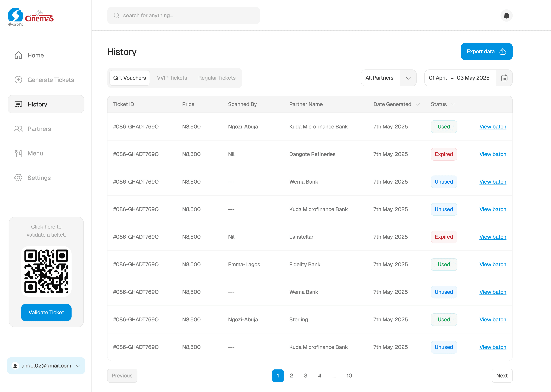Jump to page 10
The width and height of the screenshot is (551, 392).
pos(349,376)
